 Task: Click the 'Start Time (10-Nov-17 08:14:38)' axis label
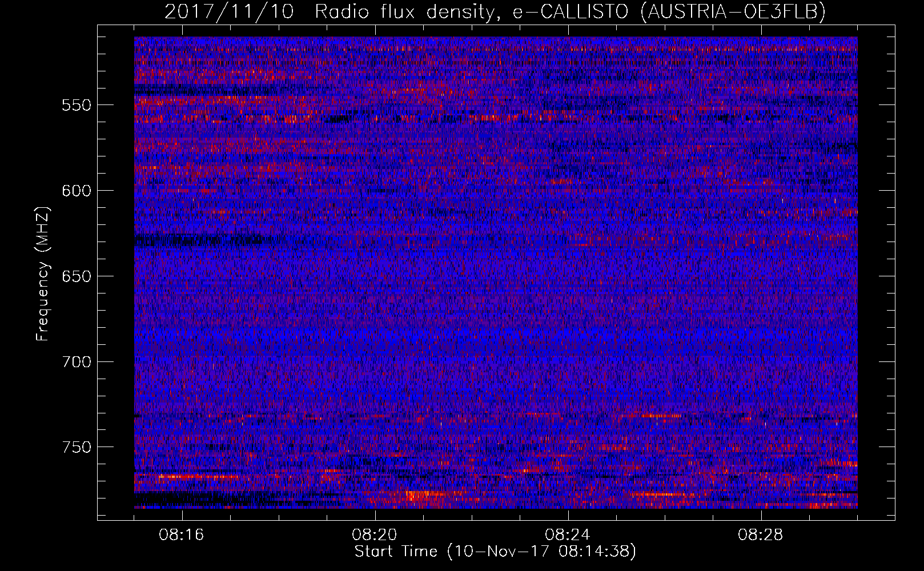(495, 552)
